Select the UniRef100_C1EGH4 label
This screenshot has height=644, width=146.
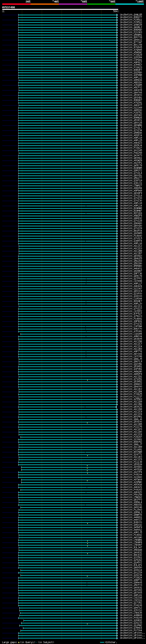[x=131, y=334]
